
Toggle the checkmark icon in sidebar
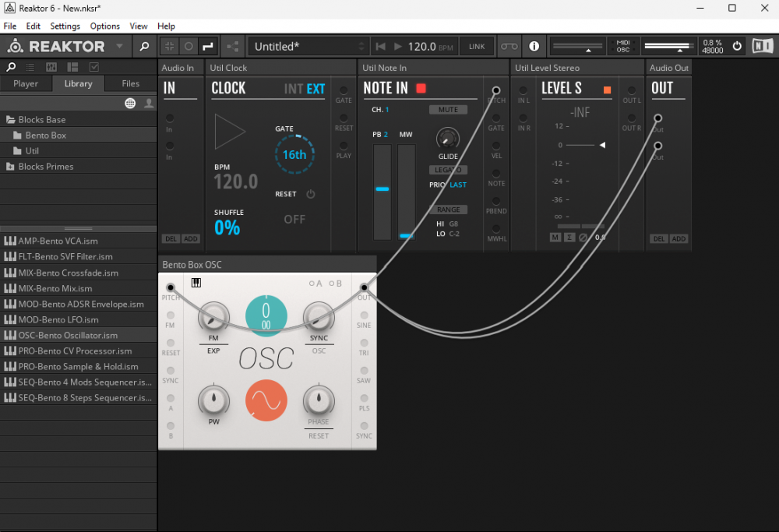pos(94,66)
